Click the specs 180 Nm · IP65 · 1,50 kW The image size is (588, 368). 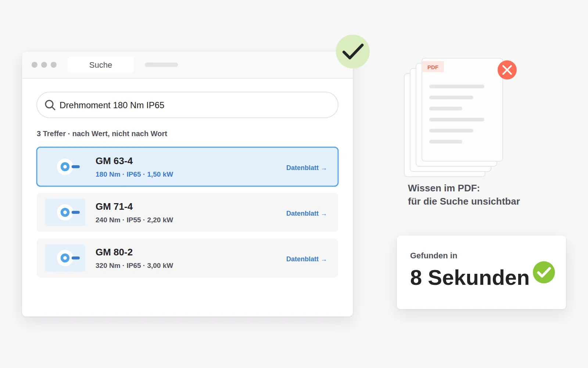tap(134, 174)
